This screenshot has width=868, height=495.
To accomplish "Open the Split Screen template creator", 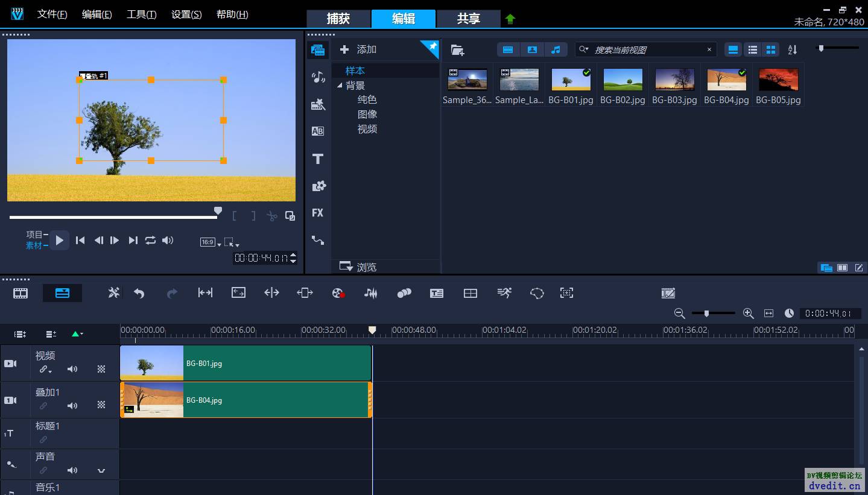I will pyautogui.click(x=470, y=293).
